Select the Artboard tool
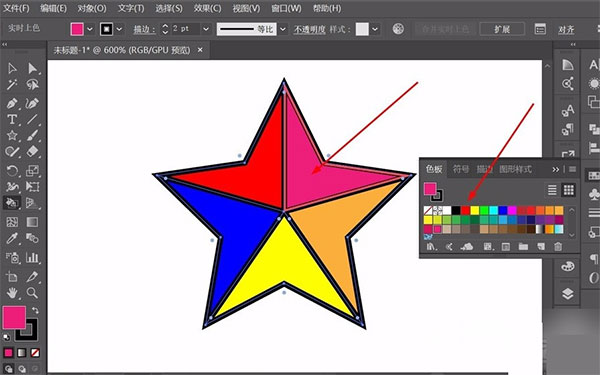The width and height of the screenshot is (600, 375). [x=12, y=276]
